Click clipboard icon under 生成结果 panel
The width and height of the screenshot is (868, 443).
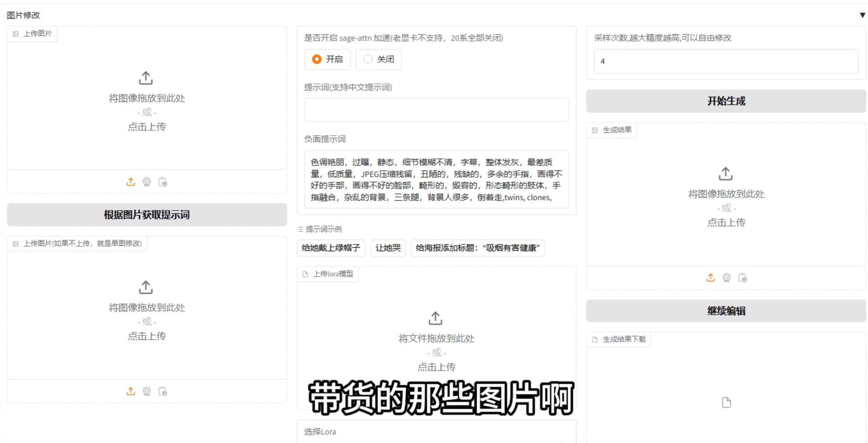tap(743, 277)
